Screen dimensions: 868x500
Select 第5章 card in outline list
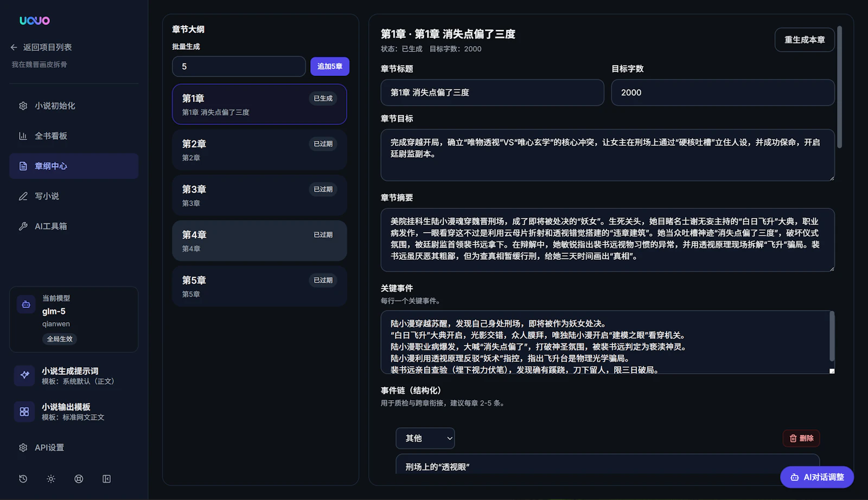click(x=259, y=286)
